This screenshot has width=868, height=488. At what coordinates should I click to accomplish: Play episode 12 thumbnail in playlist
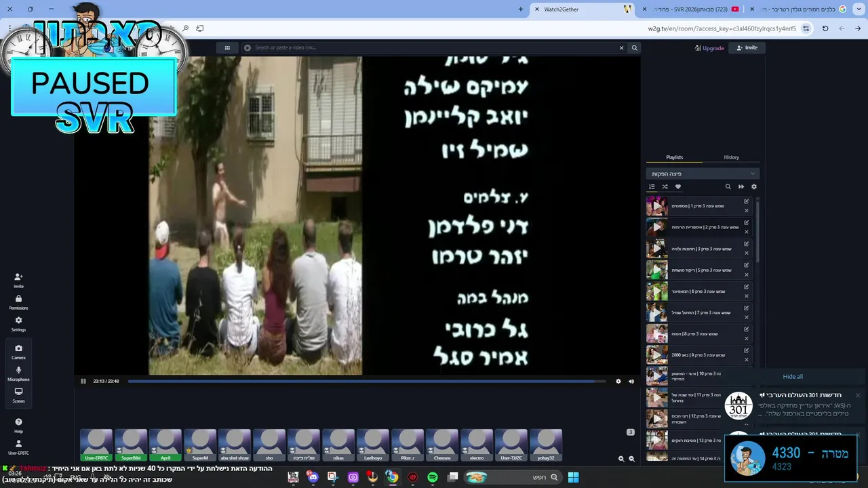pyautogui.click(x=656, y=419)
